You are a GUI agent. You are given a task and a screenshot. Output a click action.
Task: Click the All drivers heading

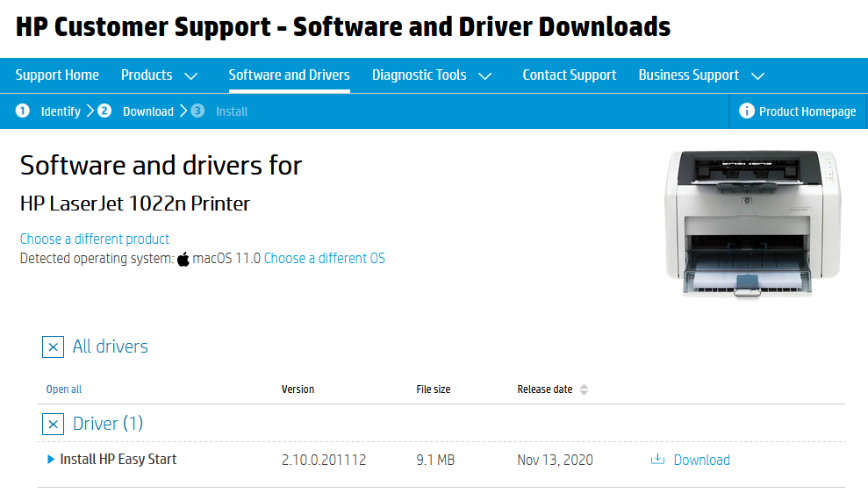(x=111, y=346)
